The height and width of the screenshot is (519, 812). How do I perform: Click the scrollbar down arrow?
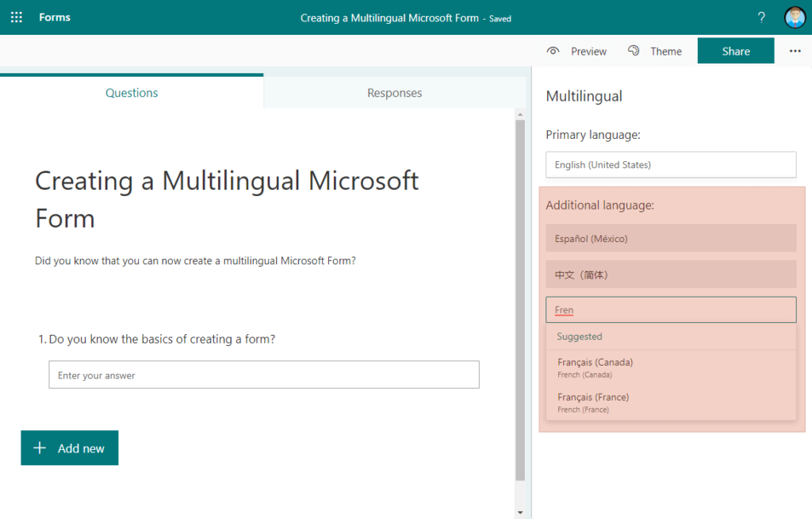click(x=520, y=513)
